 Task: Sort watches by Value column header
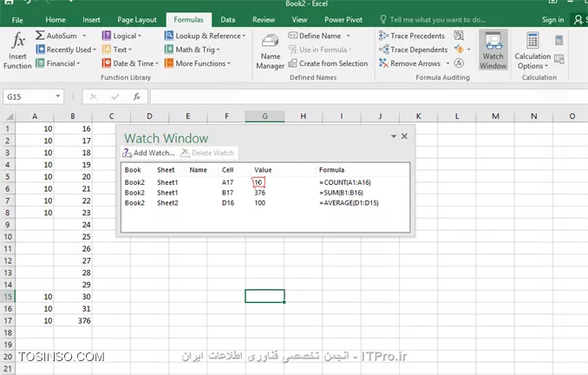(263, 169)
